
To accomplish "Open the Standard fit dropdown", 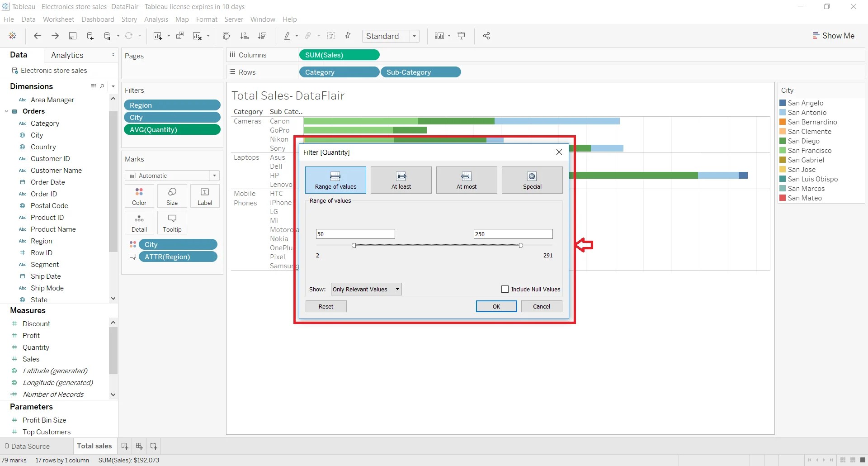I will click(415, 36).
